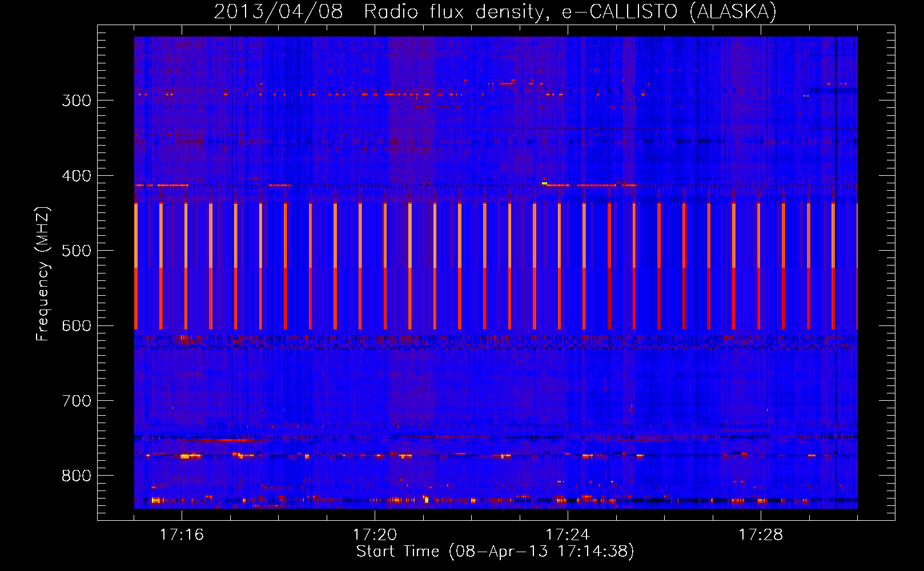Click the 17:20 time tick label
This screenshot has height=571, width=924.
click(375, 534)
